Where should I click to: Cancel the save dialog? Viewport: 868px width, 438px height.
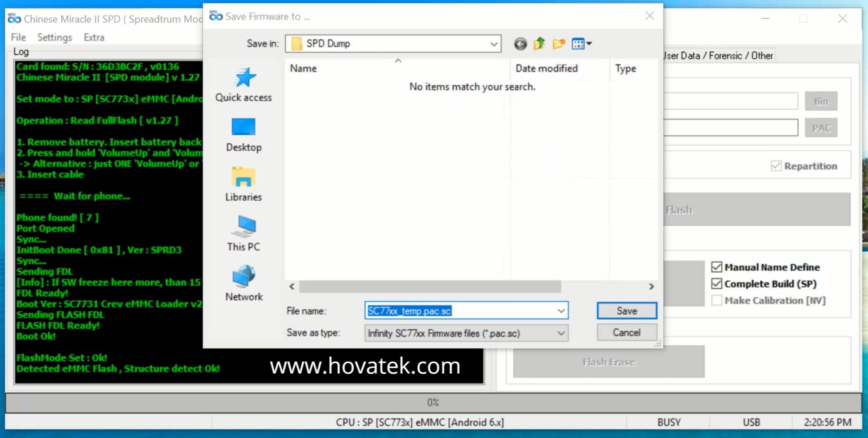[627, 333]
